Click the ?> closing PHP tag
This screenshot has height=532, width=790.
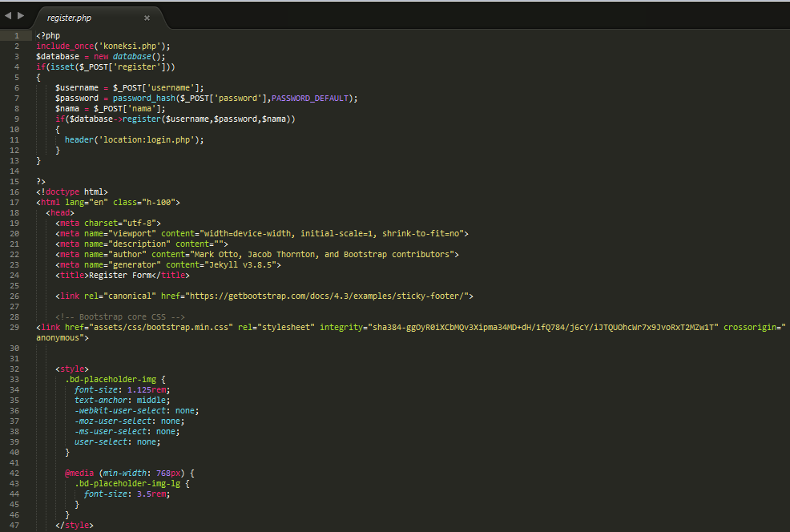pyautogui.click(x=41, y=181)
